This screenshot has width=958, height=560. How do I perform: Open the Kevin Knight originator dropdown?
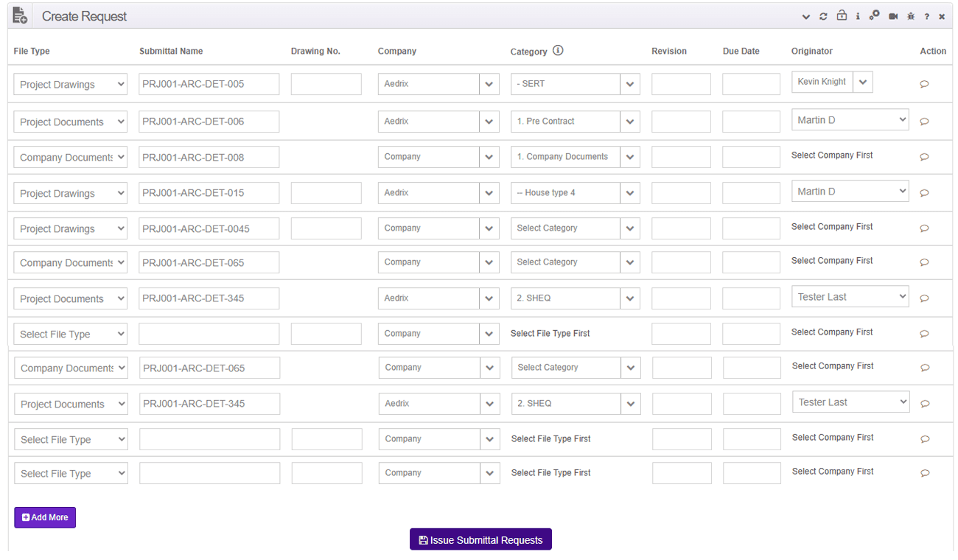tap(863, 83)
